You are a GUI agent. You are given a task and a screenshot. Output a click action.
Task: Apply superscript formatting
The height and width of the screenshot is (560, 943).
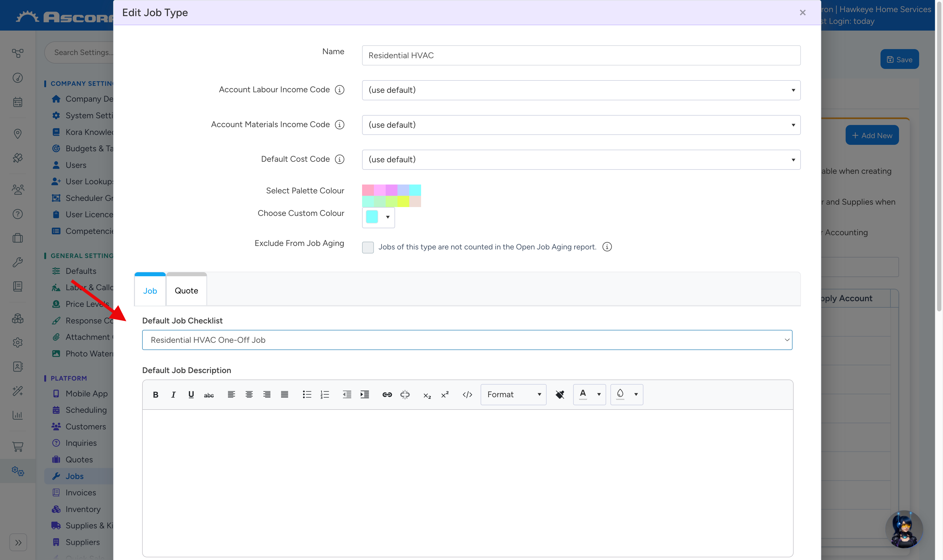(445, 395)
